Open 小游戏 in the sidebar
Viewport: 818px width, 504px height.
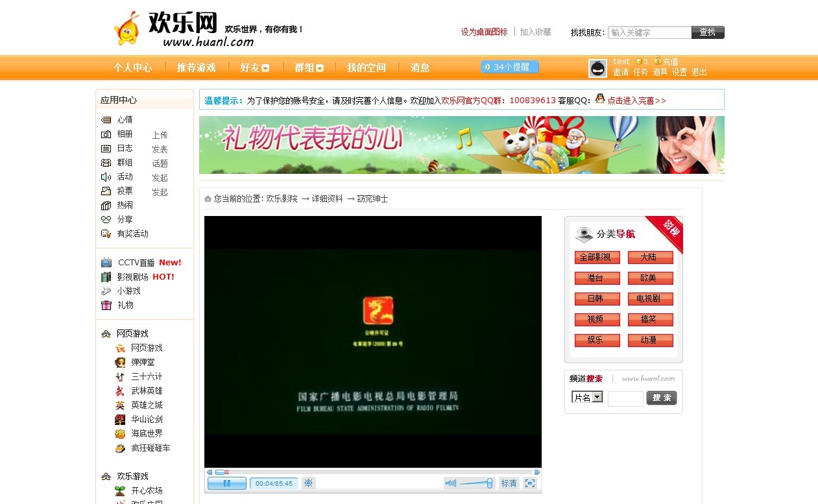click(x=129, y=291)
